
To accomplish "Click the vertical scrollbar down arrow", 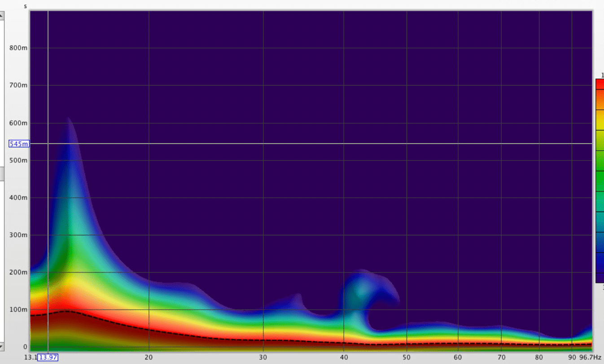I will [x=2, y=347].
